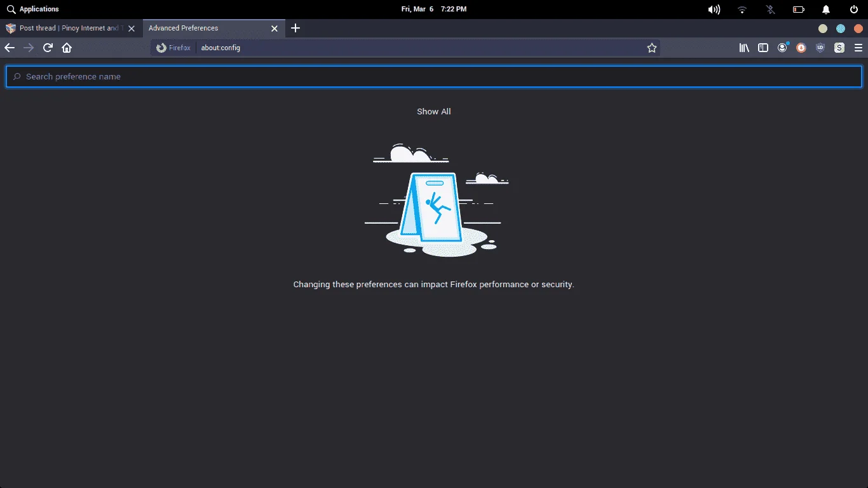
Task: Toggle the sidebars view icon
Action: tap(763, 48)
